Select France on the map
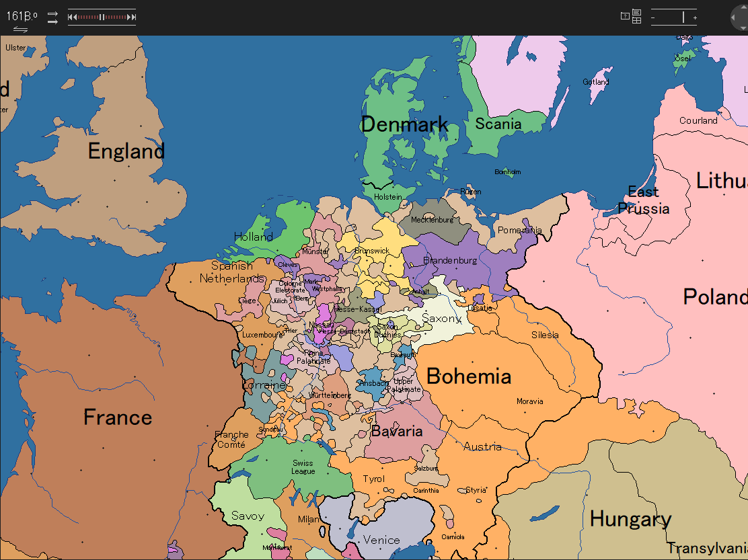The image size is (748, 560). 118,417
